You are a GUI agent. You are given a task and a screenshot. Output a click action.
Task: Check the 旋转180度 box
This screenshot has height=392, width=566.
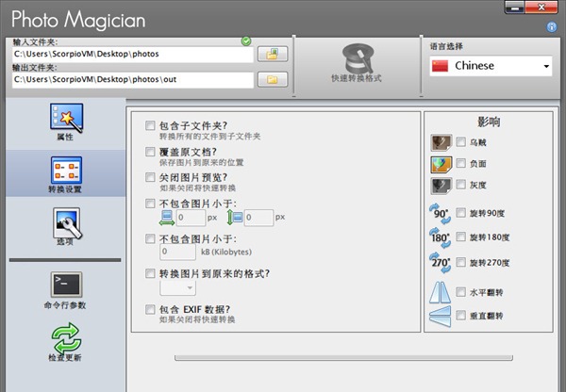pos(460,237)
